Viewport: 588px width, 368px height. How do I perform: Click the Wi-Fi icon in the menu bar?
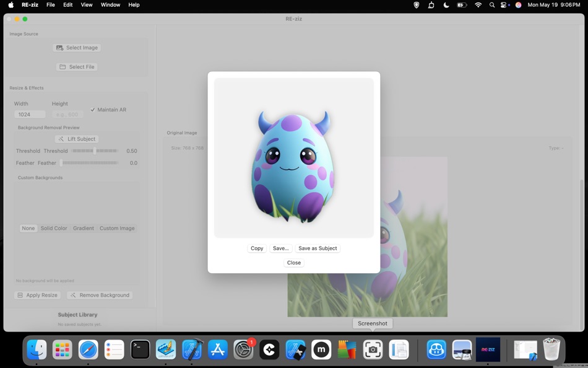tap(478, 5)
